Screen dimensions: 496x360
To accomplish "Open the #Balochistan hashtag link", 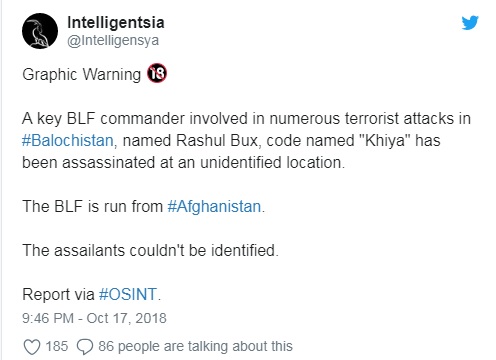I will pyautogui.click(x=68, y=140).
